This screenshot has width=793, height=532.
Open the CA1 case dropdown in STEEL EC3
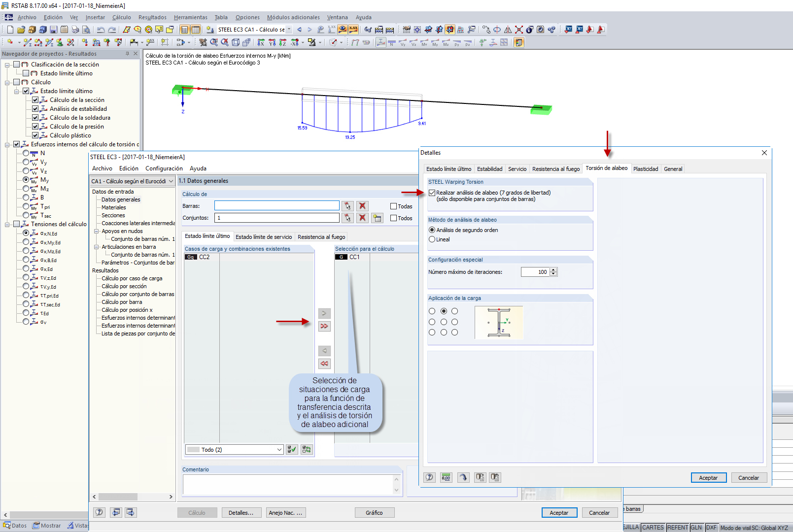171,181
